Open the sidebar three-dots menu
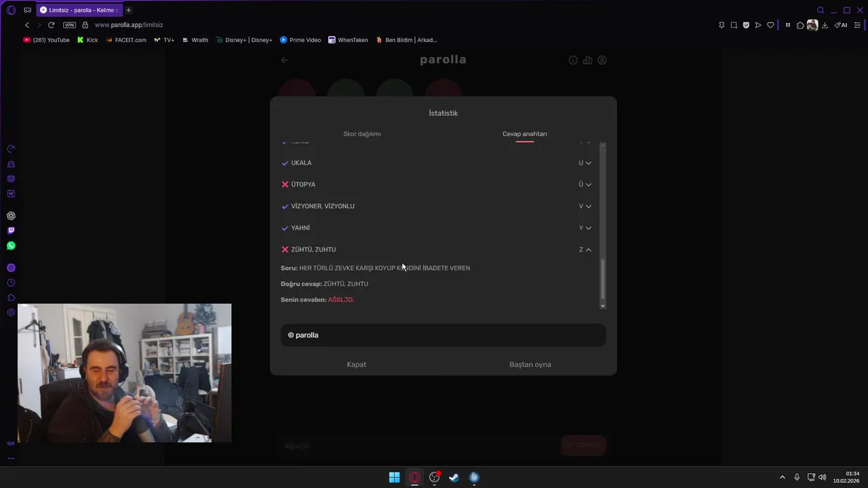This screenshot has height=488, width=868. pos(11,458)
